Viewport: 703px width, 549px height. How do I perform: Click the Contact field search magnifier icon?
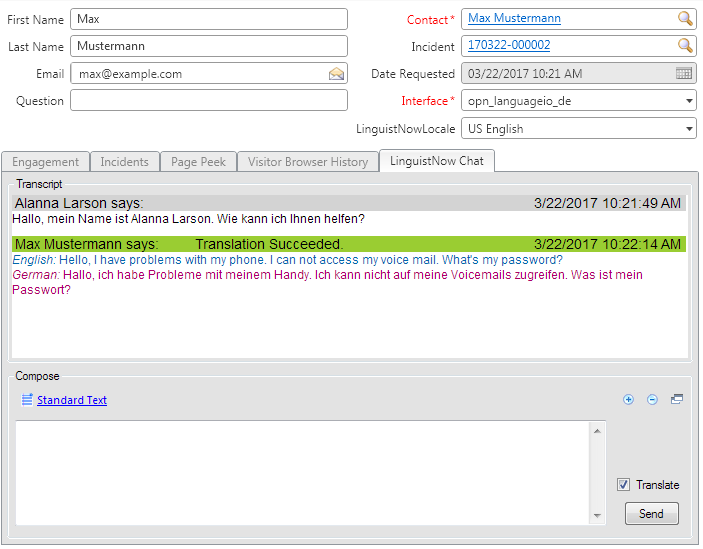coord(685,19)
